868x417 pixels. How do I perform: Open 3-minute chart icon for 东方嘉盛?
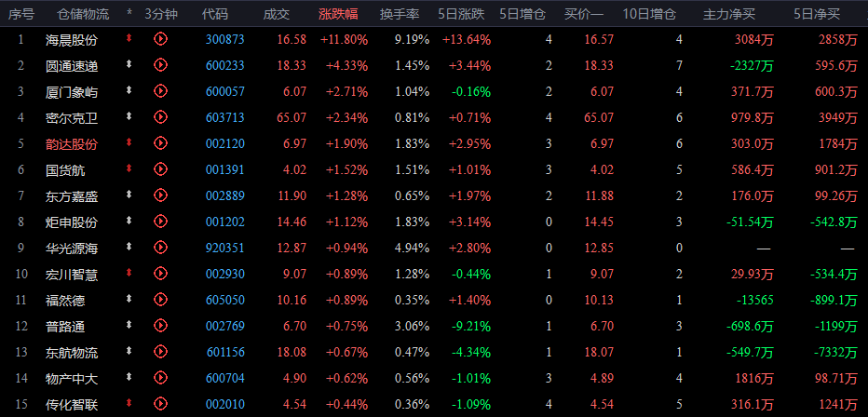160,195
